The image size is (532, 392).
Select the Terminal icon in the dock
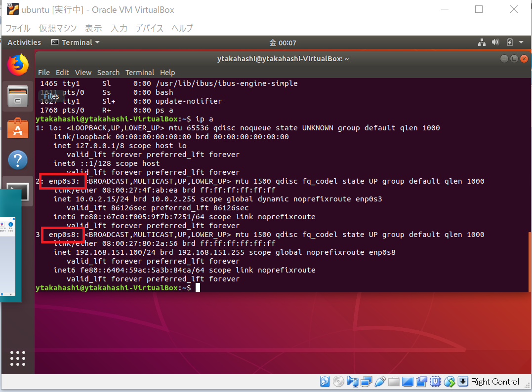(18, 191)
